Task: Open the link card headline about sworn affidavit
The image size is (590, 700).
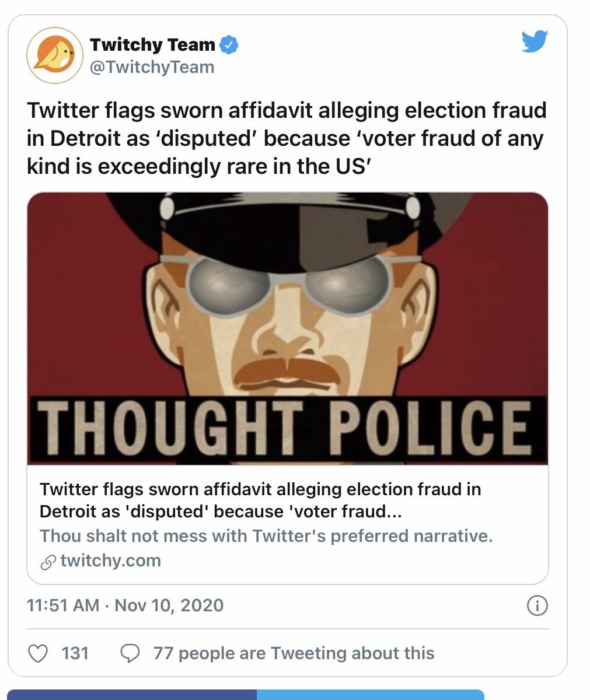Action: (260, 500)
